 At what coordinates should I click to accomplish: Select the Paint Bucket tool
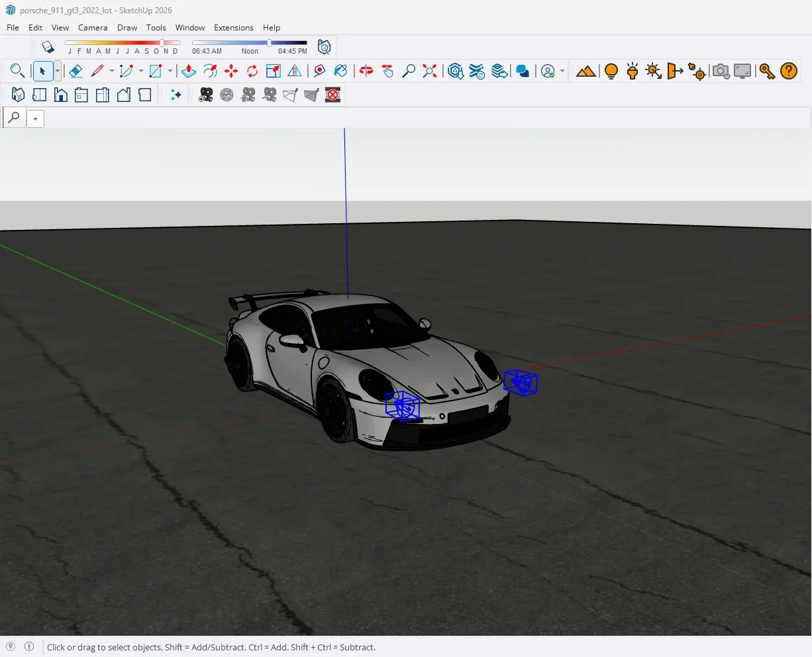pos(340,71)
